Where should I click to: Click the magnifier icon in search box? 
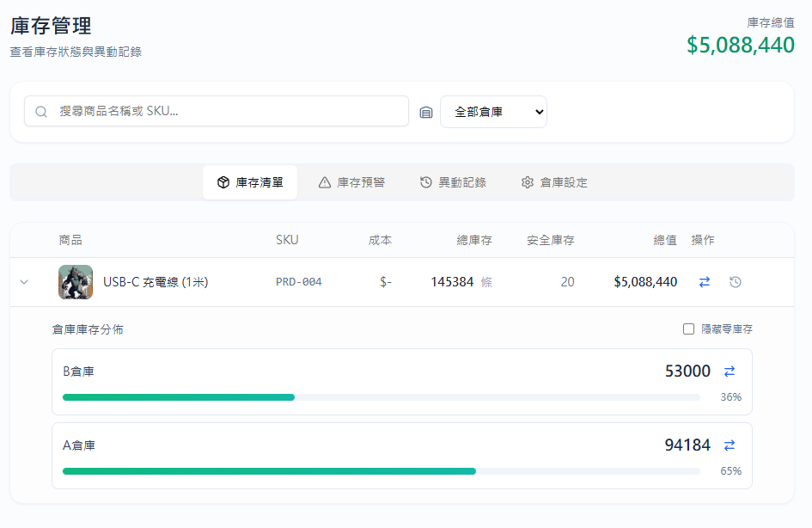(41, 112)
